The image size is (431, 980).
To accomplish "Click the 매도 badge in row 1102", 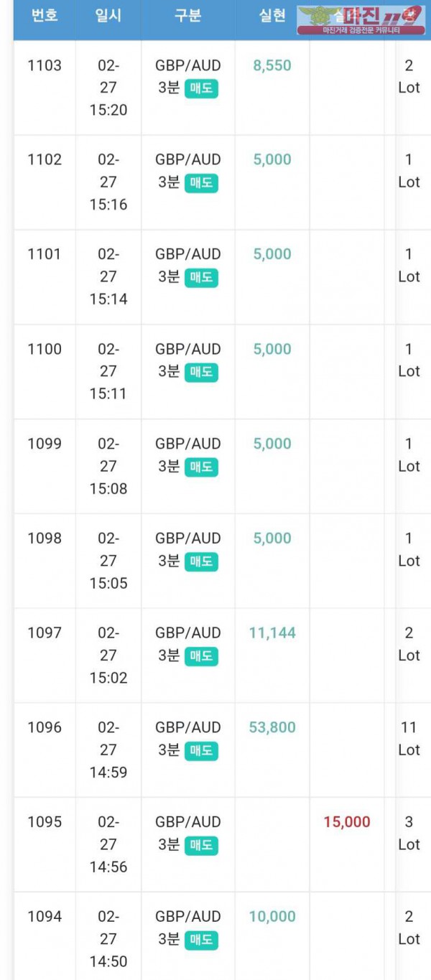I will [201, 182].
